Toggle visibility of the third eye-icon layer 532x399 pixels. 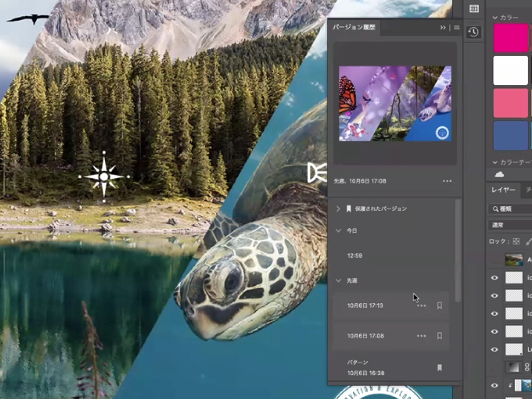[495, 314]
